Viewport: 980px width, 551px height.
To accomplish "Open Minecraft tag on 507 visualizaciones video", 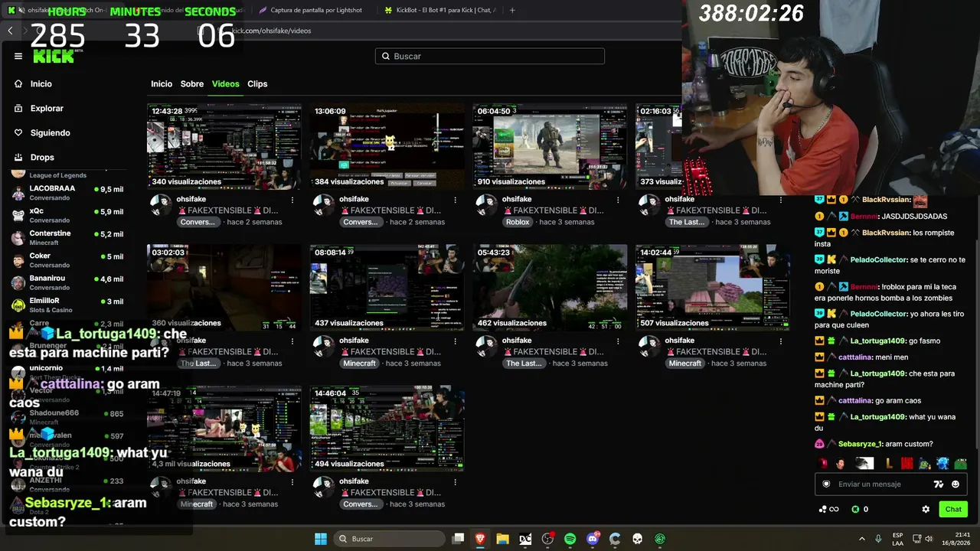I will [x=684, y=364].
